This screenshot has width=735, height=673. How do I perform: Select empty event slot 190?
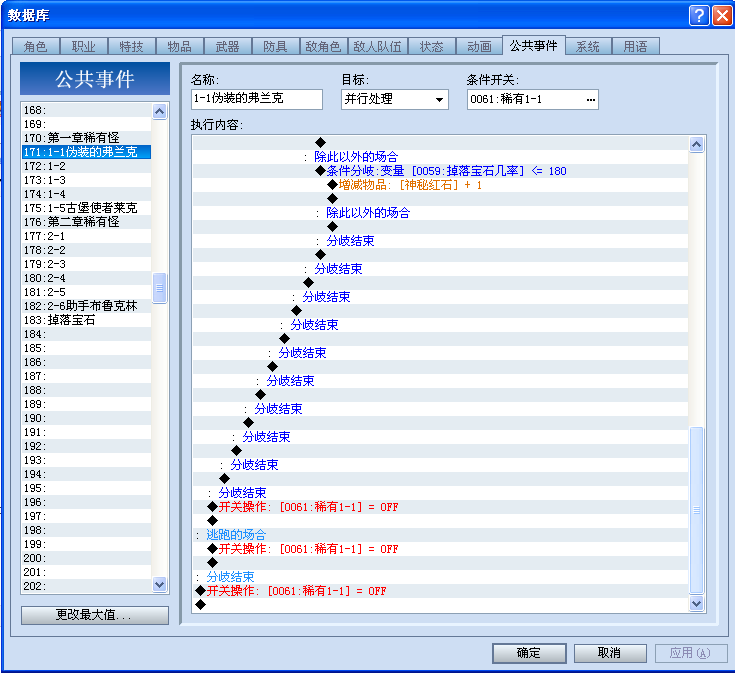(86, 418)
